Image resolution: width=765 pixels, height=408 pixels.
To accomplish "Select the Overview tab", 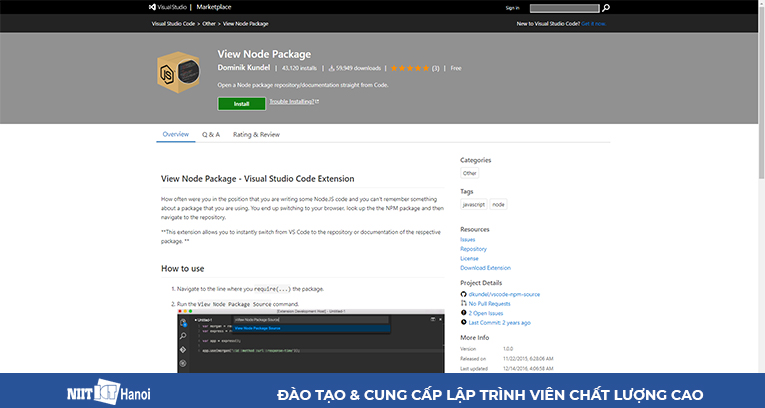I will click(x=176, y=134).
